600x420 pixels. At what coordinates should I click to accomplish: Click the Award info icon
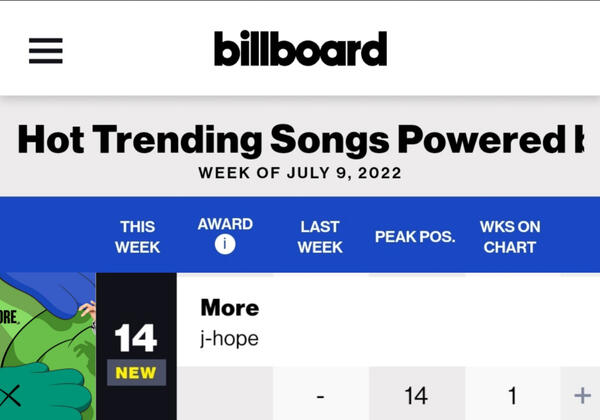coord(225,245)
